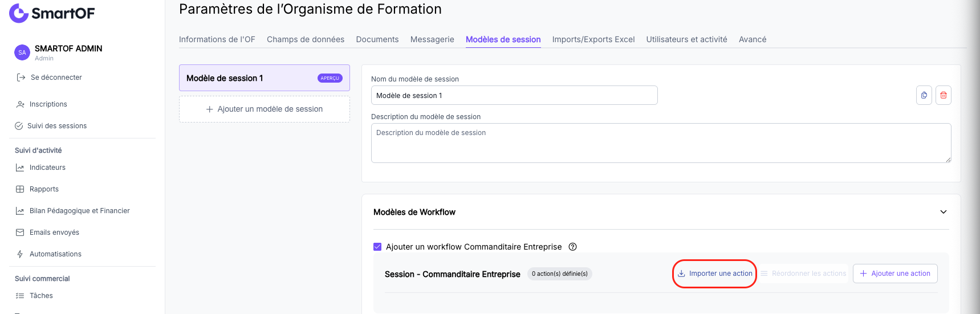Focus the Nom du modèle de session field
The image size is (980, 314).
(514, 95)
